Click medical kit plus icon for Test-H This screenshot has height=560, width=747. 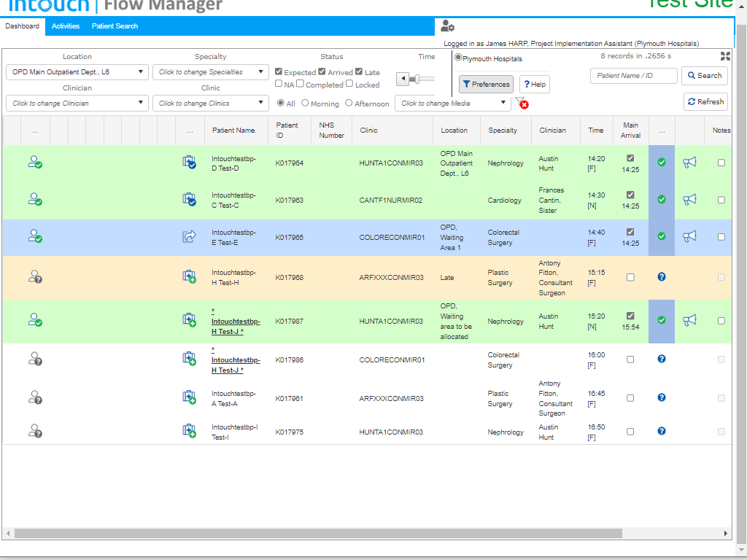[189, 276]
